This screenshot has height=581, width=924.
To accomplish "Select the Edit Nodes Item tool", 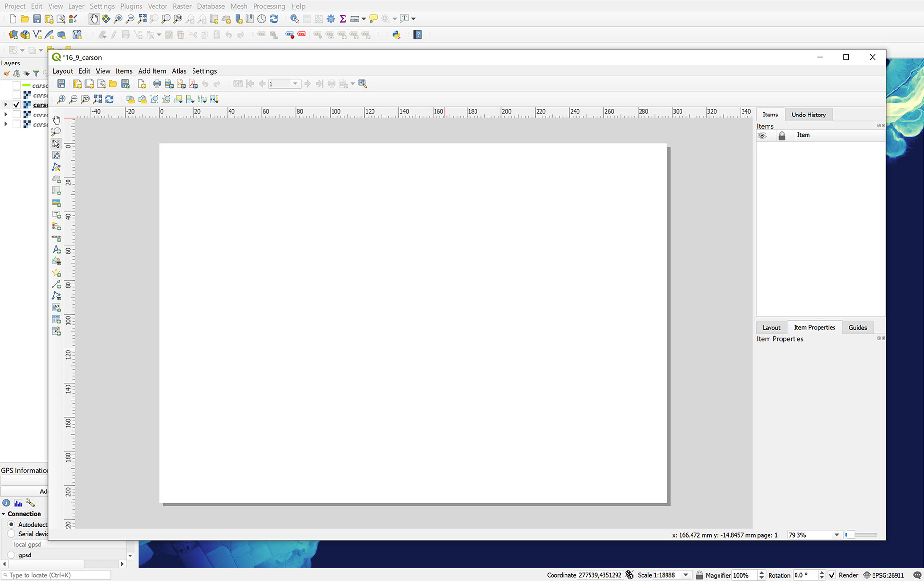I will coord(56,167).
